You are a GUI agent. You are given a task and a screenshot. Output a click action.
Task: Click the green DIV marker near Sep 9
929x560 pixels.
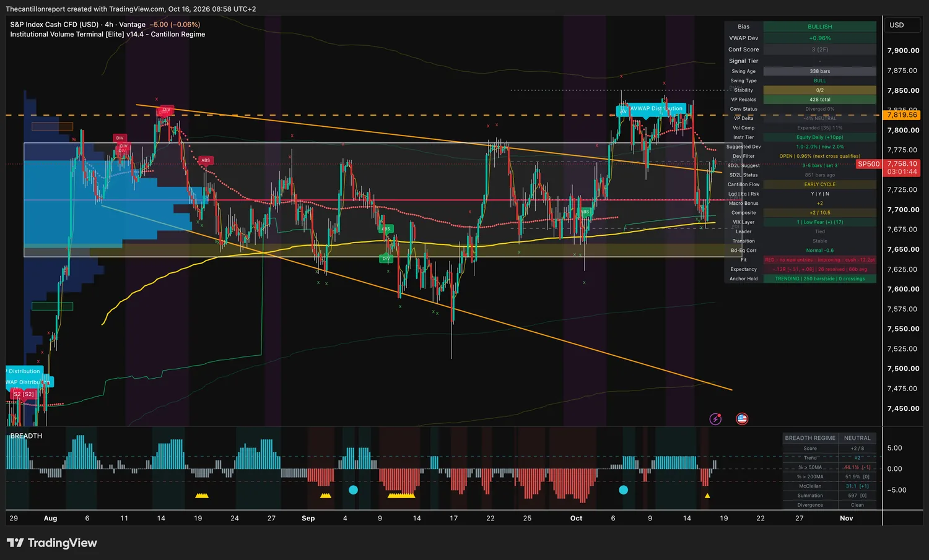(x=386, y=259)
